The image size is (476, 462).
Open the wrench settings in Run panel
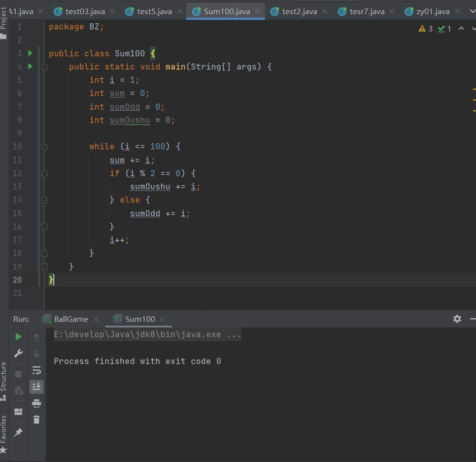coord(18,353)
